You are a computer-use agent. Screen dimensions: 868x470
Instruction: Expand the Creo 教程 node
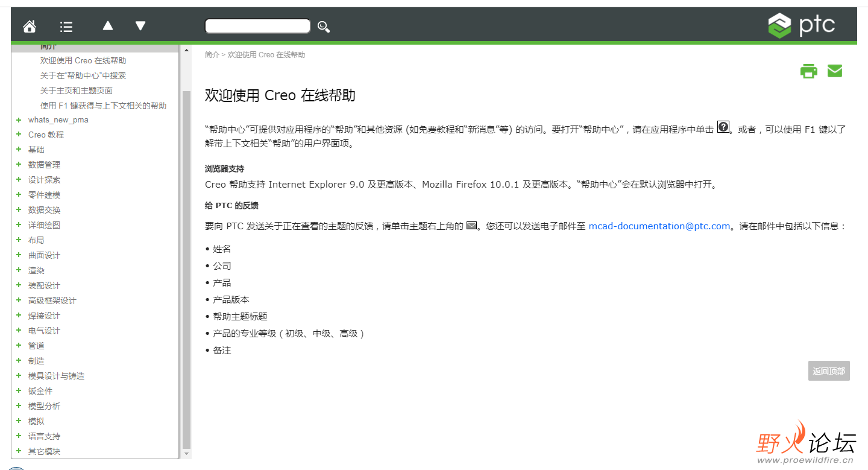pos(19,135)
